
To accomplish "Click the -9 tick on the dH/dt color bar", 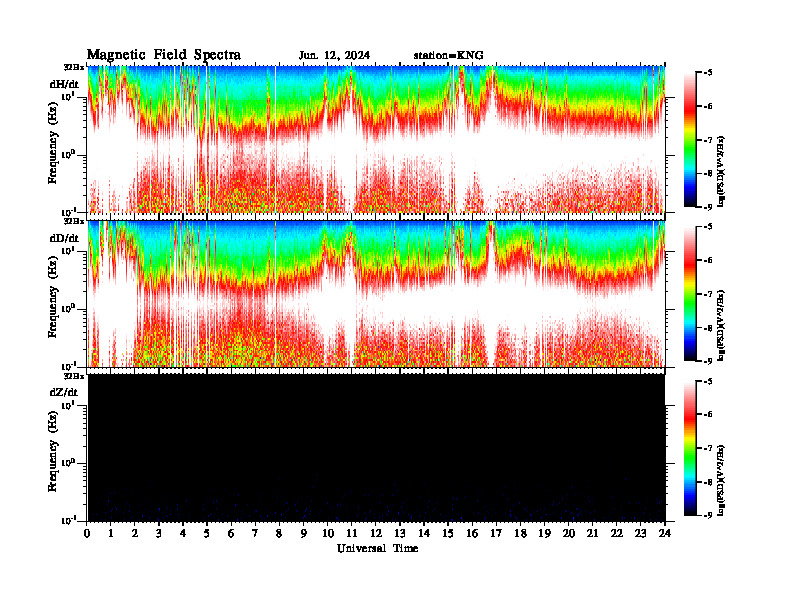I will click(x=708, y=207).
